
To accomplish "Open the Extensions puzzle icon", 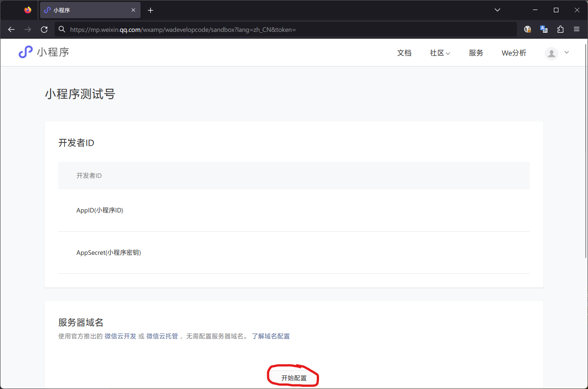I will click(560, 29).
